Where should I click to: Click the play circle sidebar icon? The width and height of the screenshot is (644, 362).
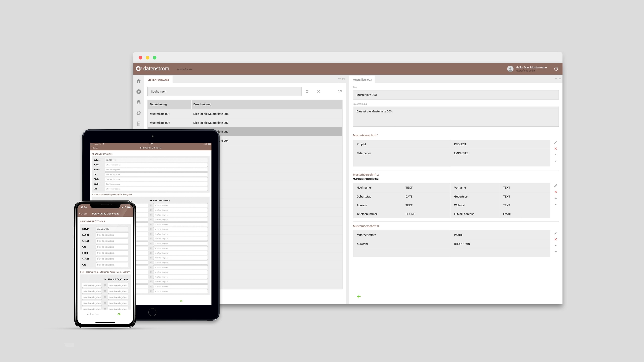click(139, 92)
